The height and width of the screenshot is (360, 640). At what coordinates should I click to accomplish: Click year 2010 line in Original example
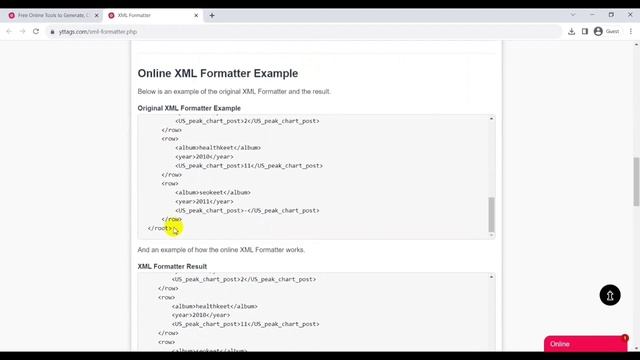204,157
